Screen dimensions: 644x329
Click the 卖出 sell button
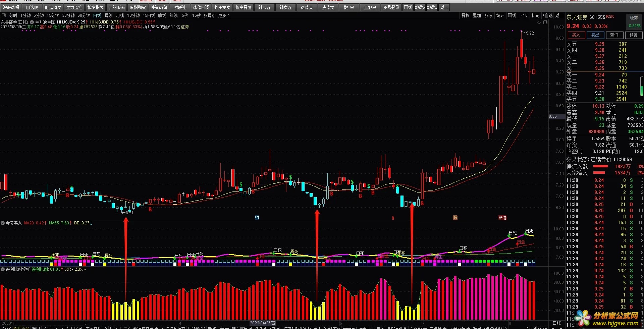click(595, 35)
